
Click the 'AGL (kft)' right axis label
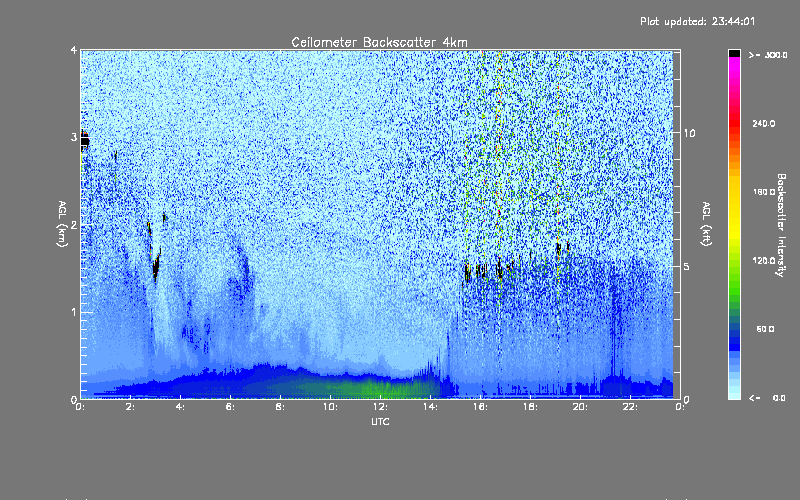click(707, 224)
